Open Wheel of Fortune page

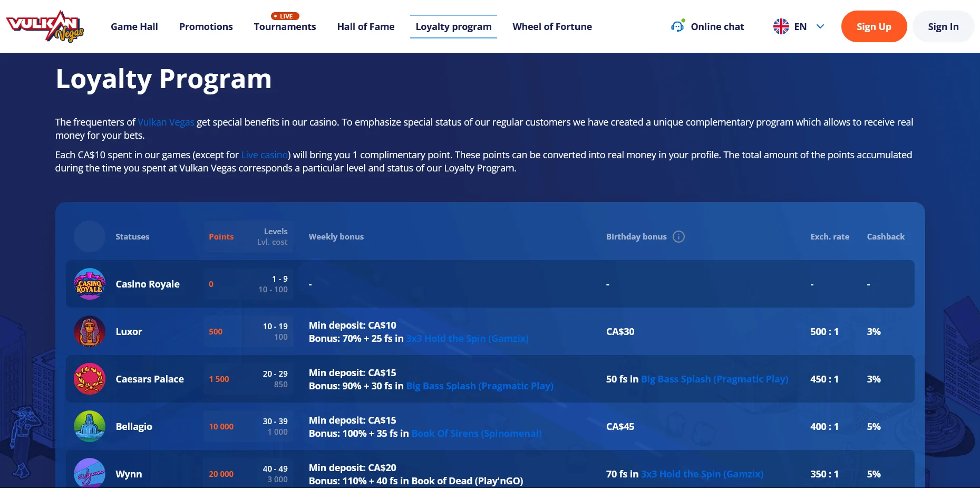(x=552, y=26)
